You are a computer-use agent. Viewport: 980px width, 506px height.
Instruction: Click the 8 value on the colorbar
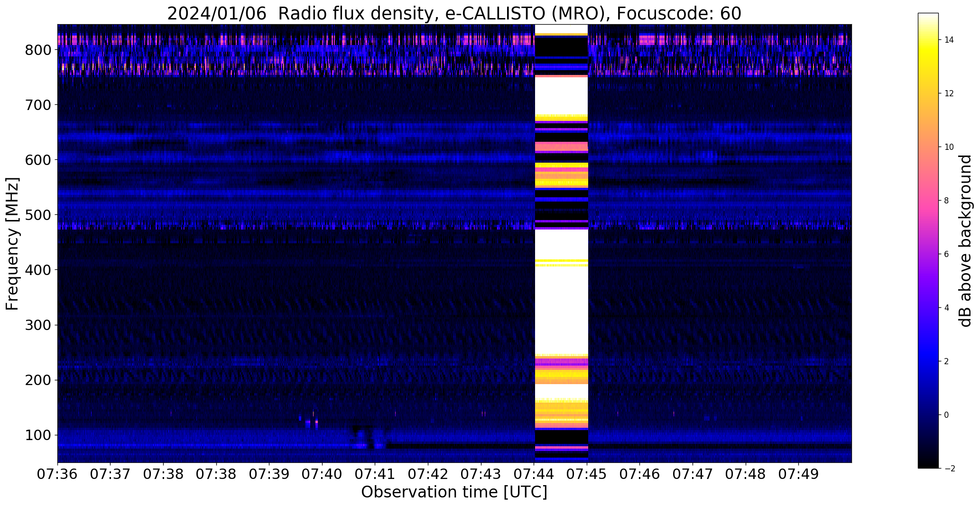pos(947,201)
